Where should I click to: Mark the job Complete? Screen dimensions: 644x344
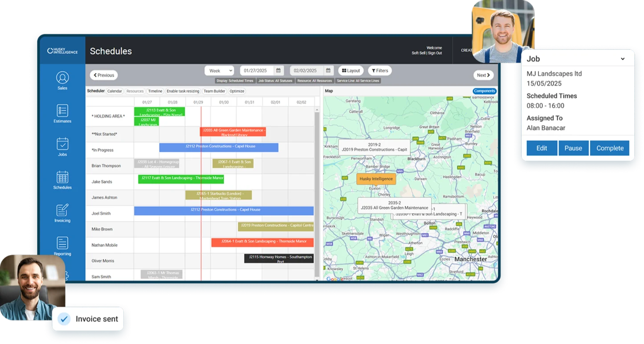point(610,148)
